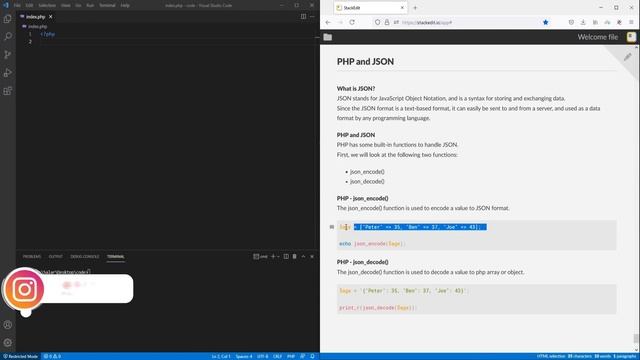Reload the browser page
The width and height of the screenshot is (640, 360).
(352, 22)
